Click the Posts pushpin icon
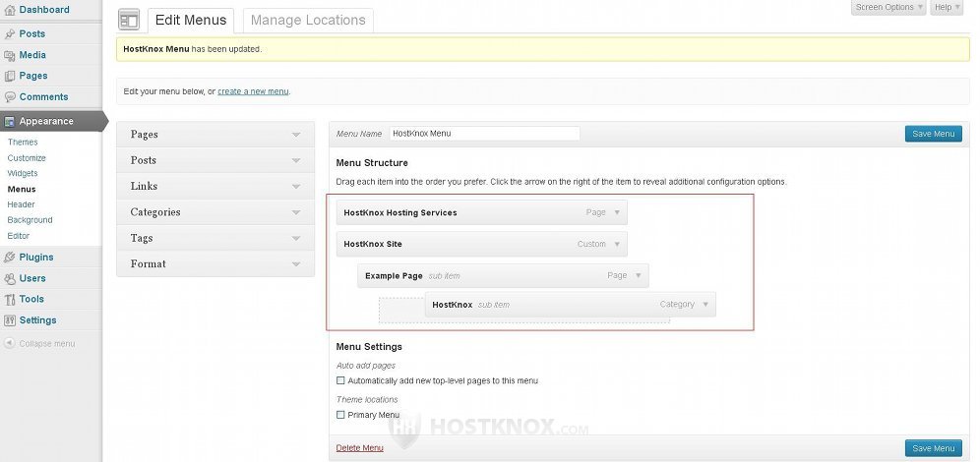The height and width of the screenshot is (462, 980). coord(10,34)
